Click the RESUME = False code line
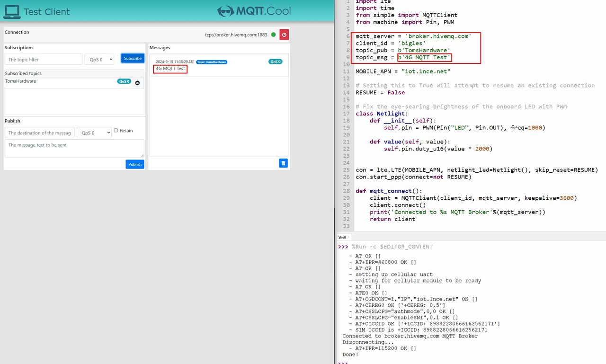Viewport: 606px width, 364px height. [x=380, y=93]
